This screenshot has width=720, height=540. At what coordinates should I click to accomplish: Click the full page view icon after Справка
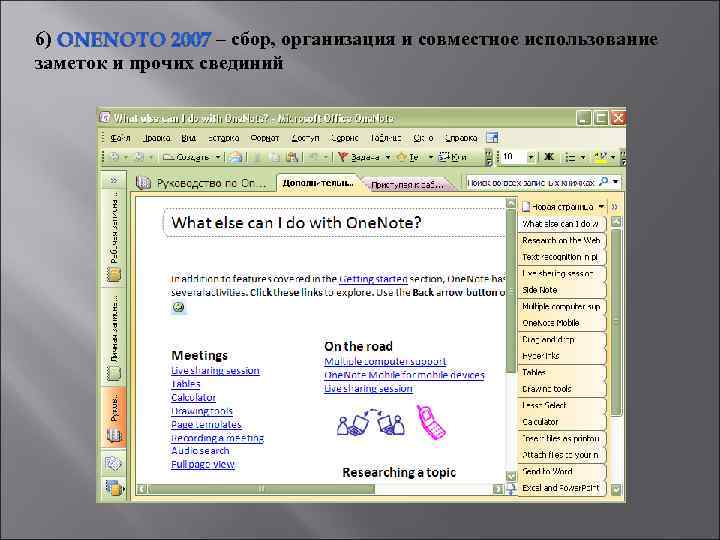492,137
